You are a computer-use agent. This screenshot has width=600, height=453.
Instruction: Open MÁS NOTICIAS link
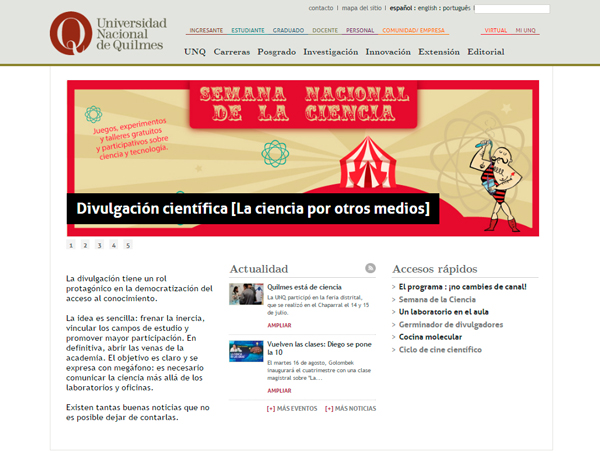point(350,409)
